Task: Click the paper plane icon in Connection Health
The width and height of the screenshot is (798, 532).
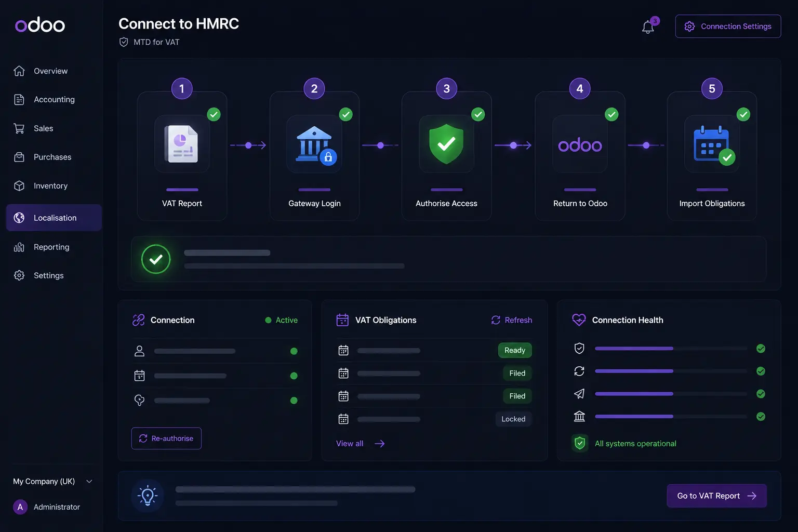Action: tap(579, 394)
